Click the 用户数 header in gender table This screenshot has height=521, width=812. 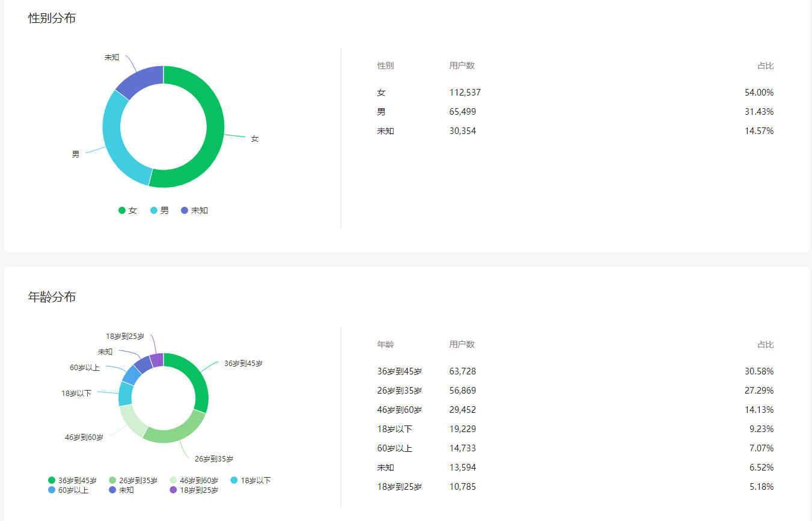(x=462, y=66)
